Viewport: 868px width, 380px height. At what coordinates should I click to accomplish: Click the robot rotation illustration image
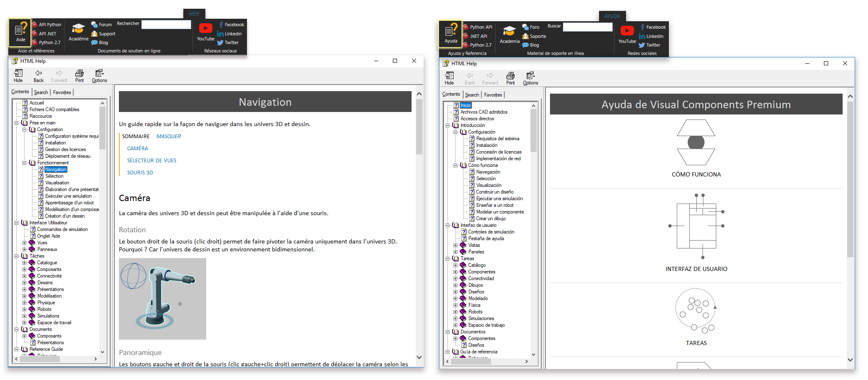163,299
